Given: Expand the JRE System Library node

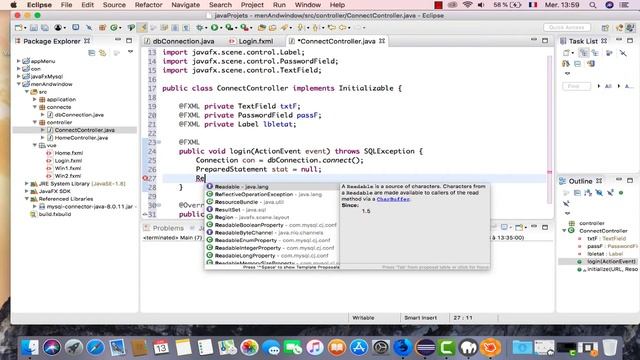Looking at the screenshot, I should (x=27, y=184).
